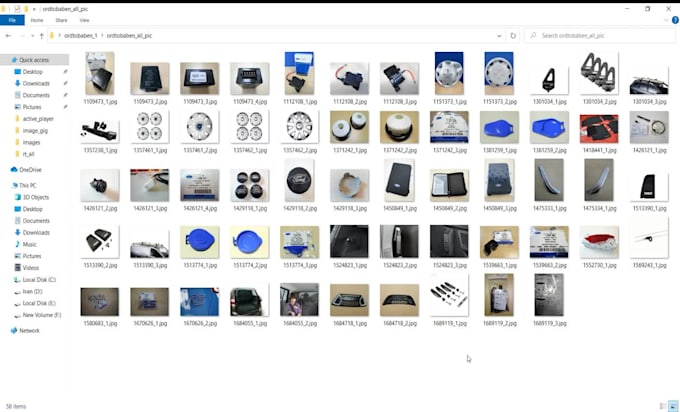
Task: Open Videos folder under This PC
Action: (x=26, y=268)
